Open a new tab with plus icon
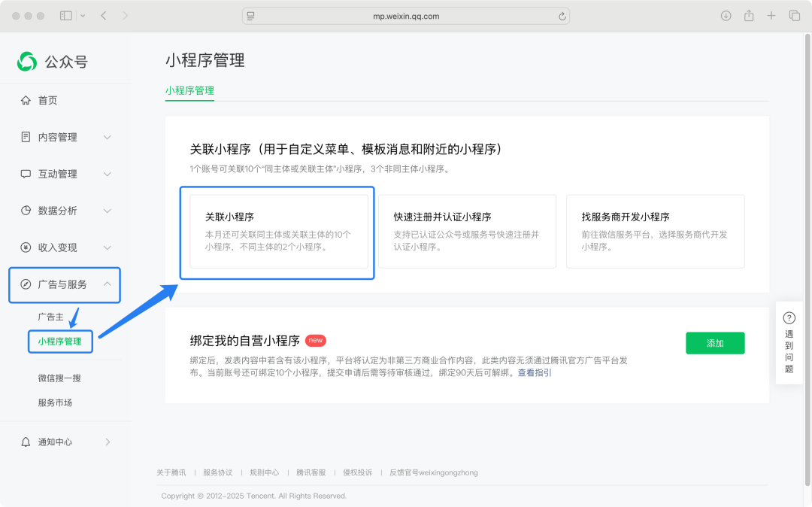The width and height of the screenshot is (812, 507). pos(771,16)
